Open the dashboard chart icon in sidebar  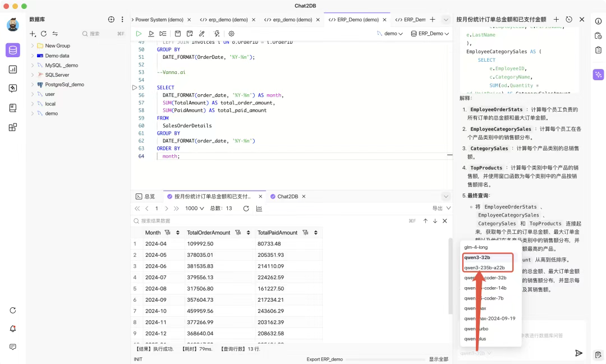(13, 70)
